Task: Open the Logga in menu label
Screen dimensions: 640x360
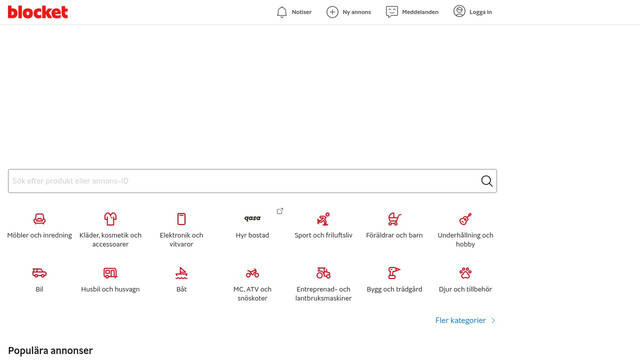Action: (x=480, y=12)
